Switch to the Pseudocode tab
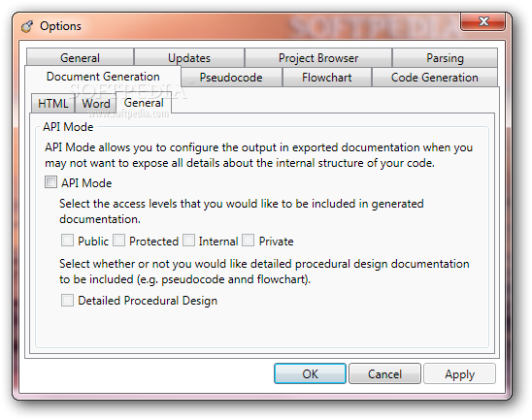This screenshot has width=532, height=420. tap(231, 78)
